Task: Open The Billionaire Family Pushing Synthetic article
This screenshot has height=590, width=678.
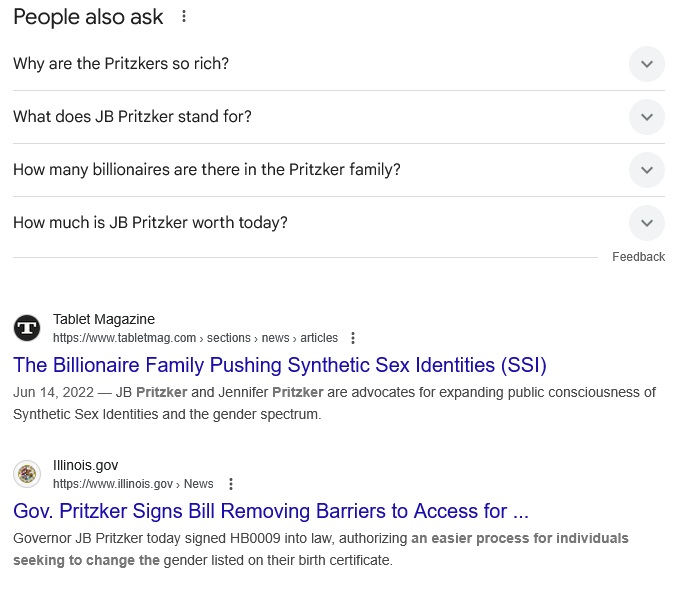Action: (280, 365)
